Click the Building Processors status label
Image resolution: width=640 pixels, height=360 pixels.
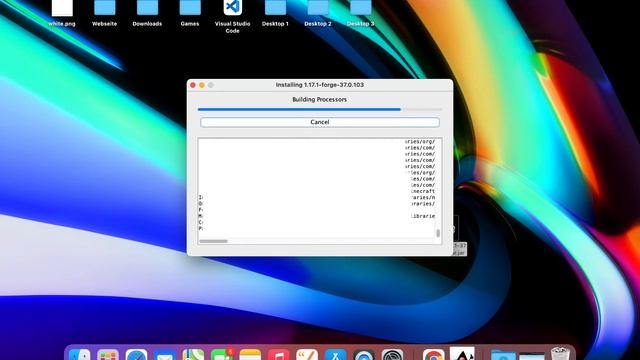coord(320,99)
